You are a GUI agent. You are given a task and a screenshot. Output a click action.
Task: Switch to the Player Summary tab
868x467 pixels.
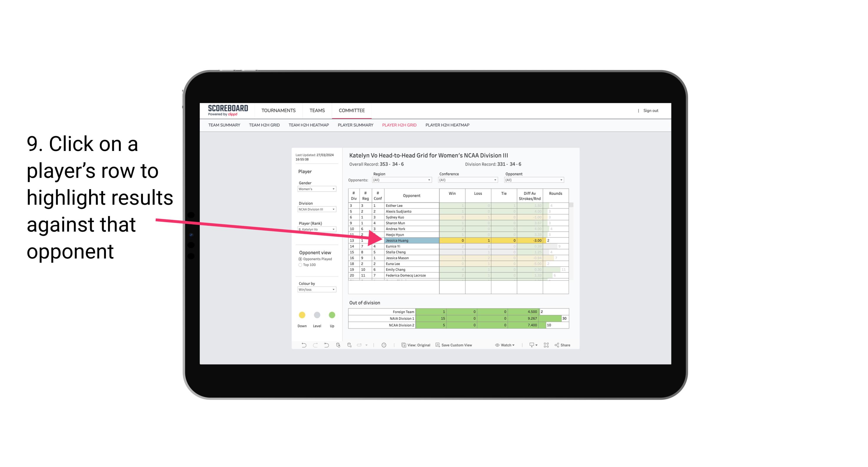[x=355, y=126]
